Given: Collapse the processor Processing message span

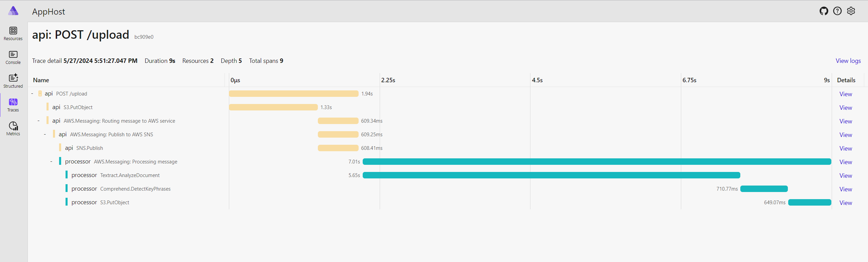Looking at the screenshot, I should [x=51, y=161].
